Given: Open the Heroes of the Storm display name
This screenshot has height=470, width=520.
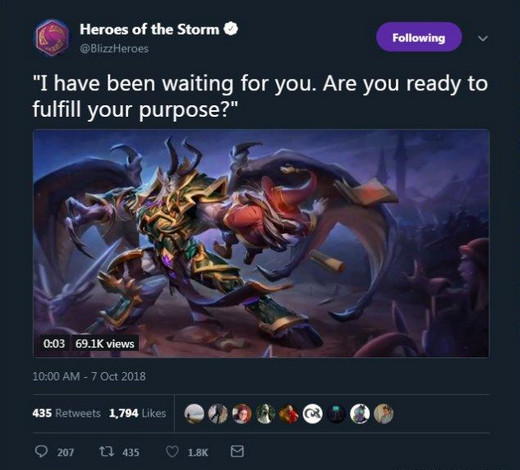Looking at the screenshot, I should (x=149, y=29).
